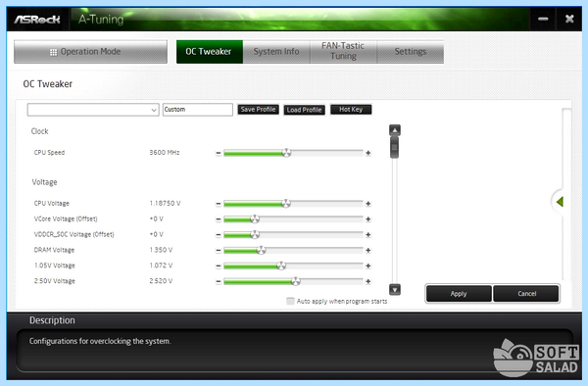Image resolution: width=588 pixels, height=386 pixels.
Task: Decrease 1.05V Voltage with minus icon
Action: (x=219, y=266)
